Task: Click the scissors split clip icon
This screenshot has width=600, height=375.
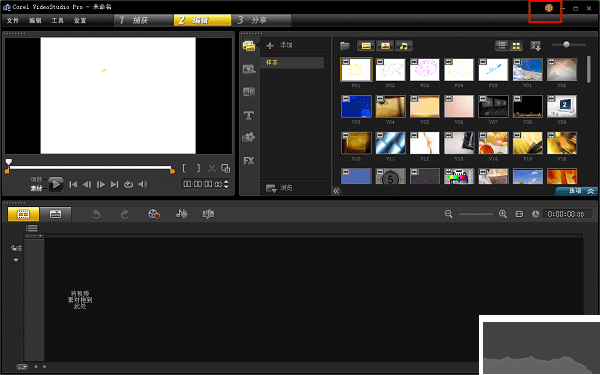Action: tap(212, 168)
